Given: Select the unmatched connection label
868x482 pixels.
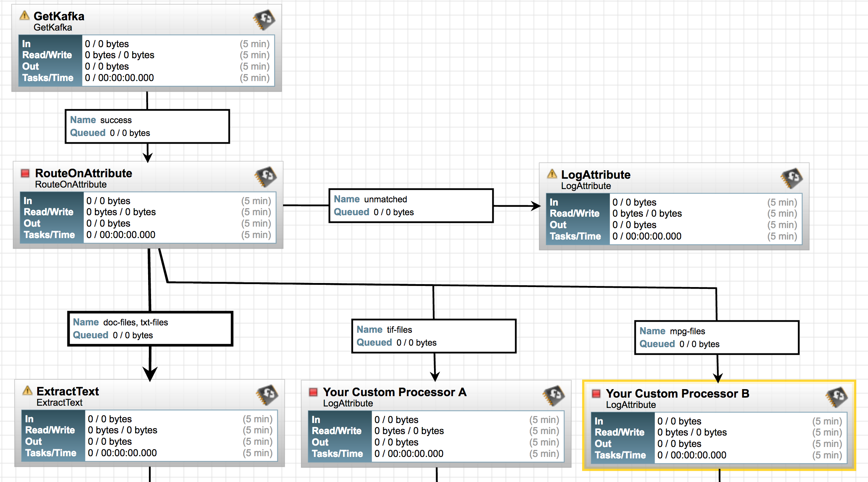Looking at the screenshot, I should [x=410, y=206].
